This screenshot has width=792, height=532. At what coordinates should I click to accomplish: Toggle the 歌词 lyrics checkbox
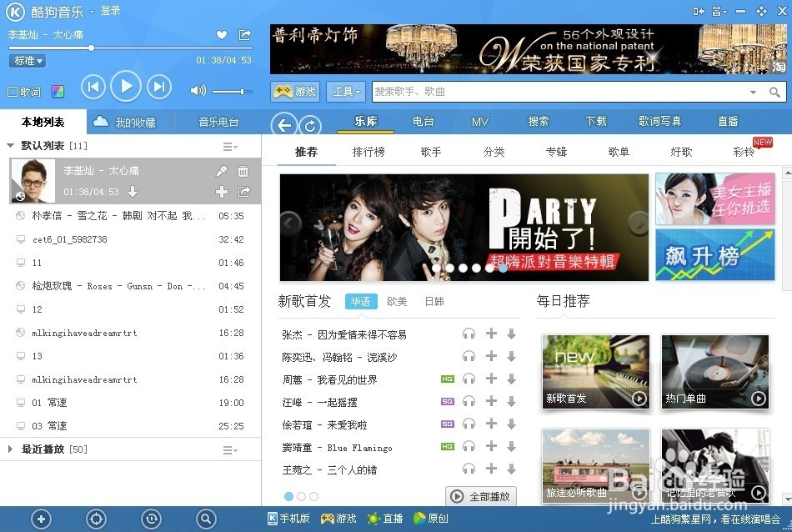(x=13, y=92)
